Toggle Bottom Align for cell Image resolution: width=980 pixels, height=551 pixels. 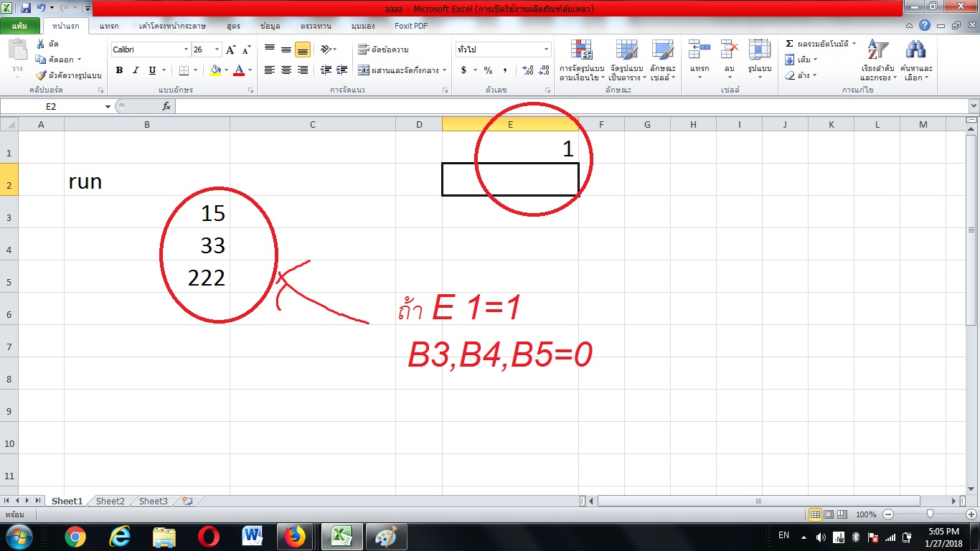coord(302,50)
